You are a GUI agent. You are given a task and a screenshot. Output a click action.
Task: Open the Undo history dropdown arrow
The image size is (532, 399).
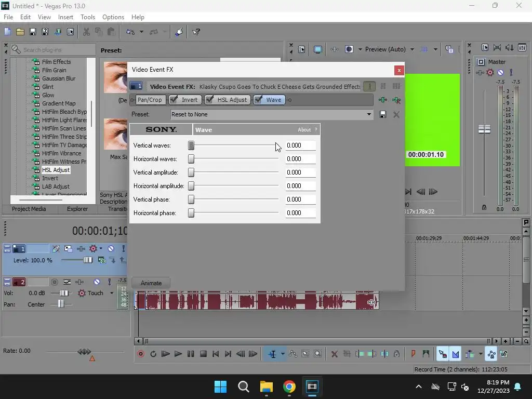click(141, 32)
